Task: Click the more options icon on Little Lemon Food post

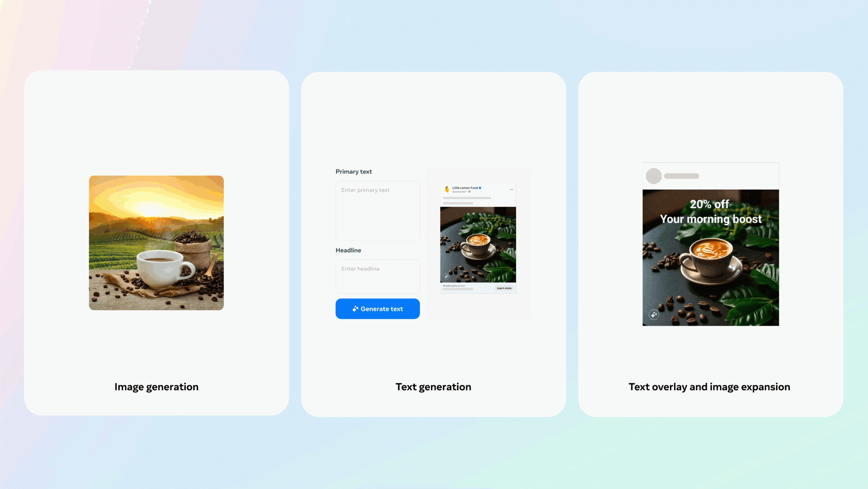Action: pos(512,189)
